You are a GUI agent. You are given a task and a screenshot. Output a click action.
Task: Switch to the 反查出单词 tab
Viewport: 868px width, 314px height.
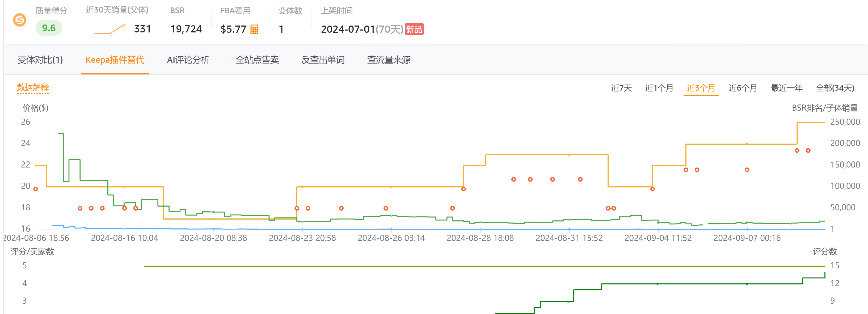coord(323,60)
